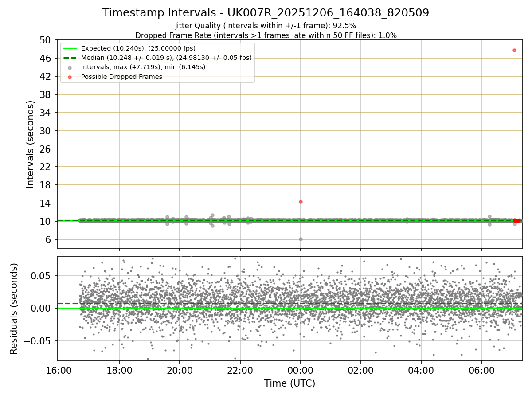Image resolution: width=532 pixels, height=399 pixels.
Task: Click the 'Intervals (seconds)' y-axis label
Action: 31,144
